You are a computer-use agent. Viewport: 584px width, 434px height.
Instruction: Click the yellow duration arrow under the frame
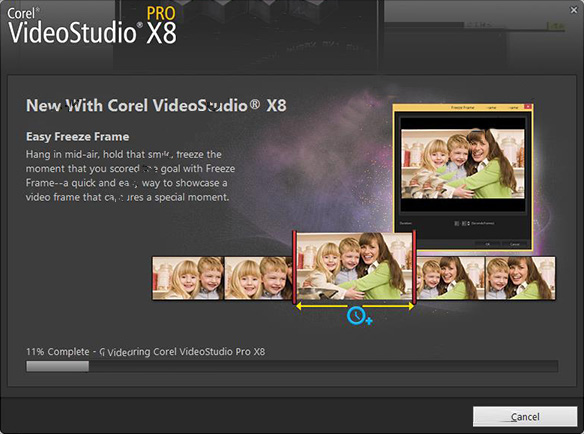pos(354,306)
